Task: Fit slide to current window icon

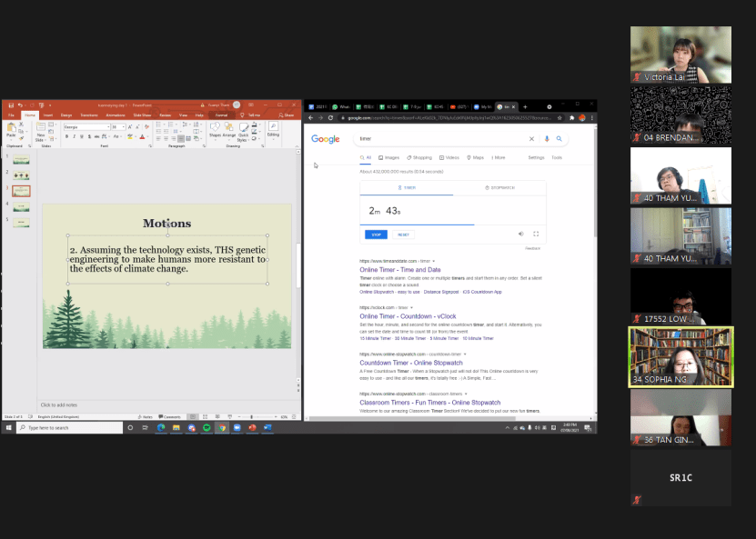Action: pos(294,416)
